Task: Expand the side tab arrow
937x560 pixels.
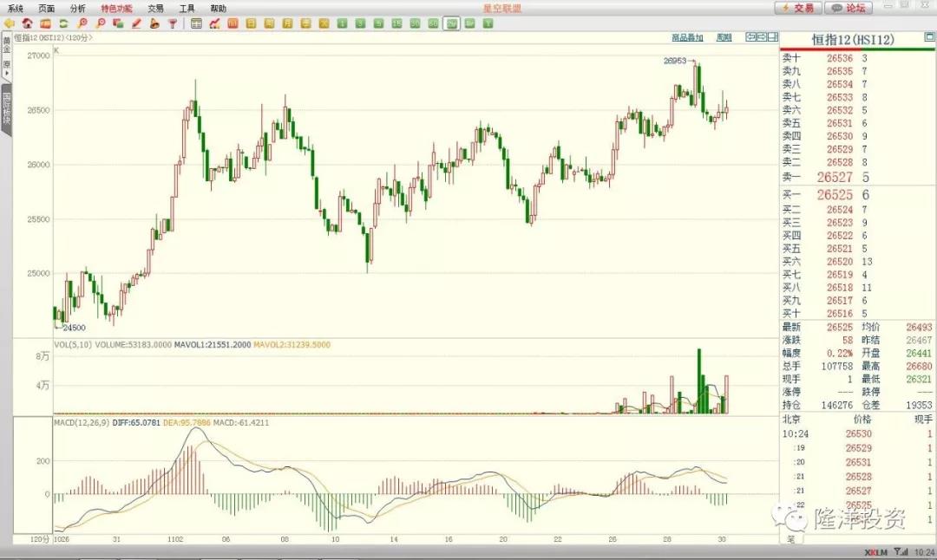Action: tap(7, 74)
